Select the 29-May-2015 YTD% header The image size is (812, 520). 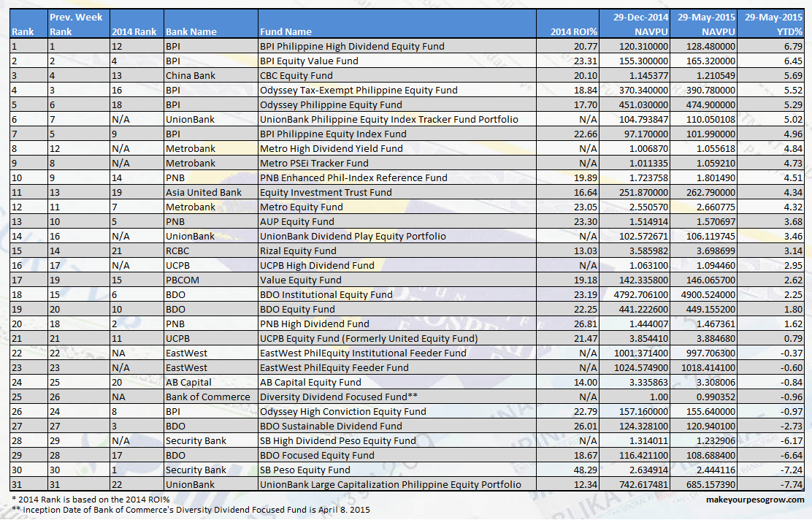click(774, 23)
